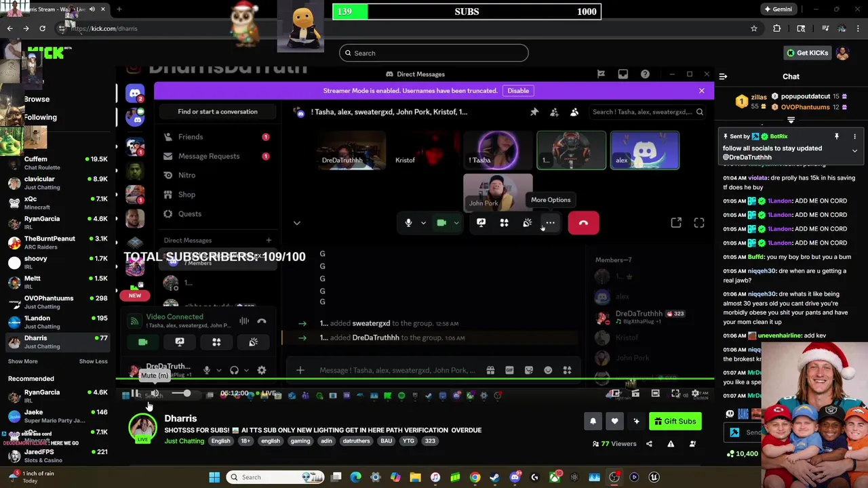Toggle the group member list

[574, 112]
